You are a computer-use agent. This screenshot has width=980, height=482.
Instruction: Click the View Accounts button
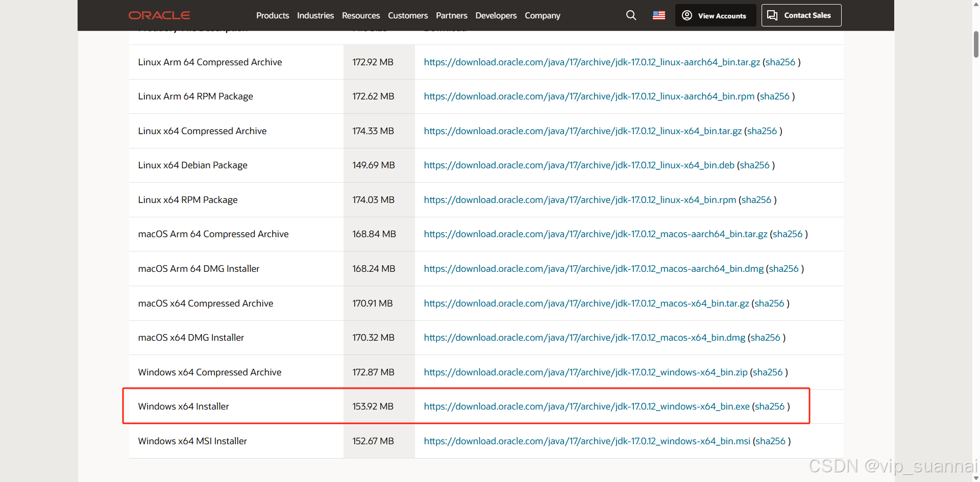(x=716, y=15)
